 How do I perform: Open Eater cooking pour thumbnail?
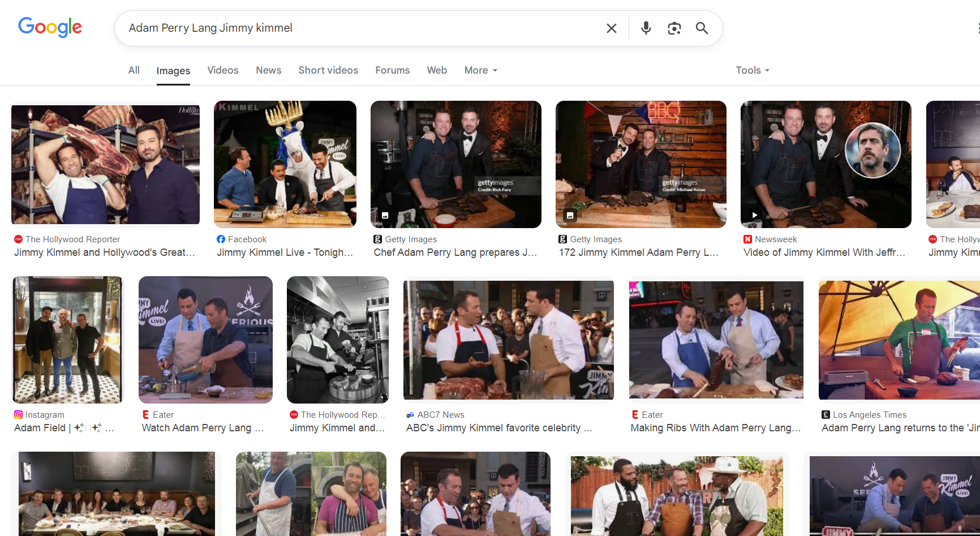[x=205, y=340]
